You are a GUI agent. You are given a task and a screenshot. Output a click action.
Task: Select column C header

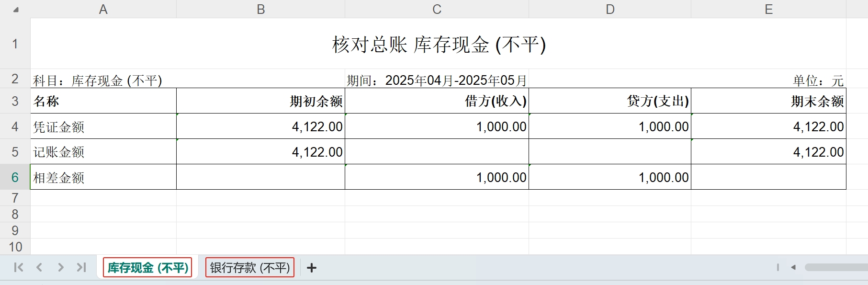tap(437, 9)
